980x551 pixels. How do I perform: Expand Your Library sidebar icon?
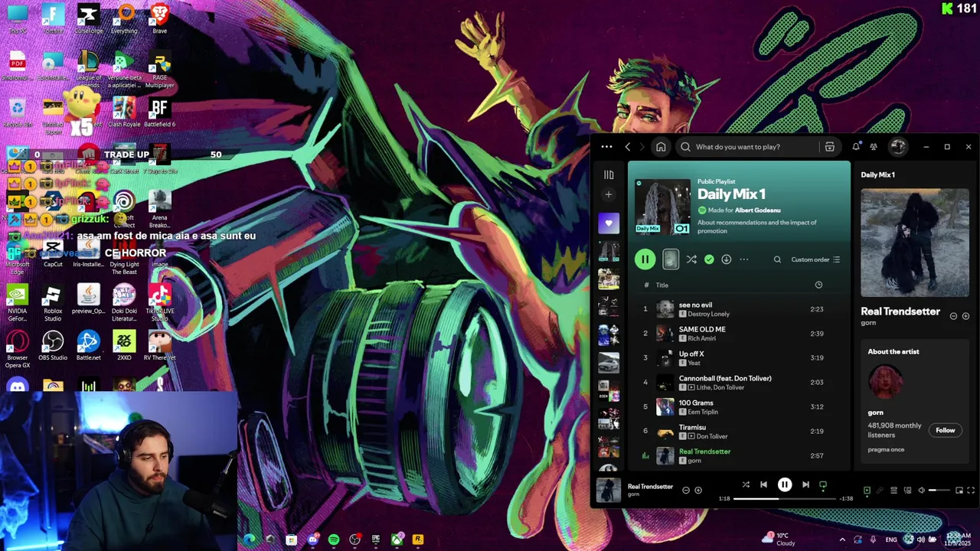click(609, 175)
